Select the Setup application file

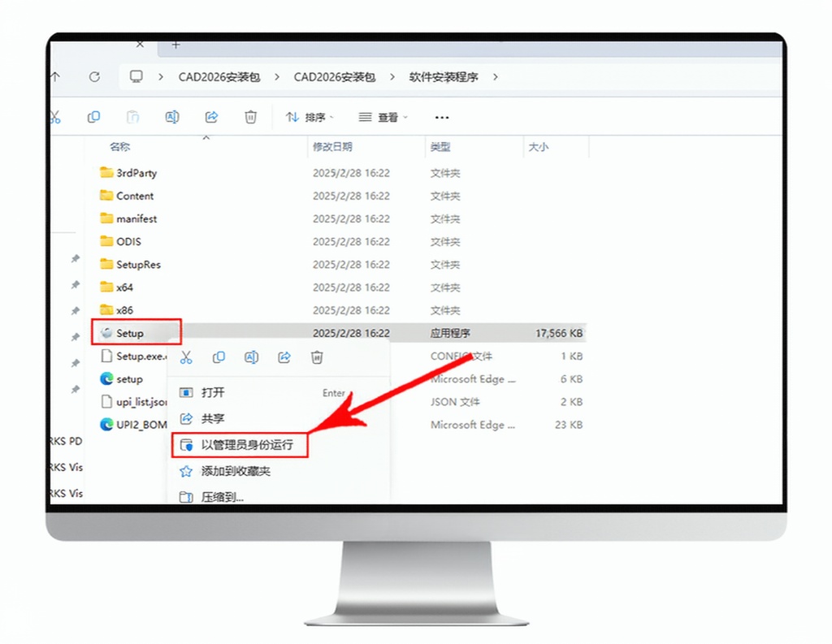(x=123, y=333)
